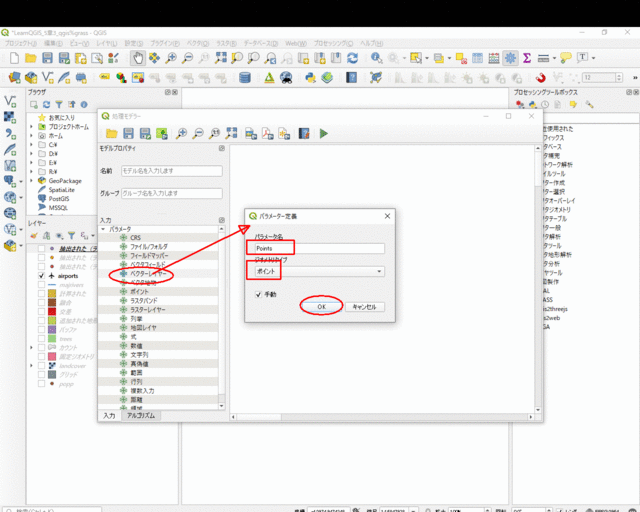
Task: Select the Pan Map hand tool
Action: pos(138,58)
